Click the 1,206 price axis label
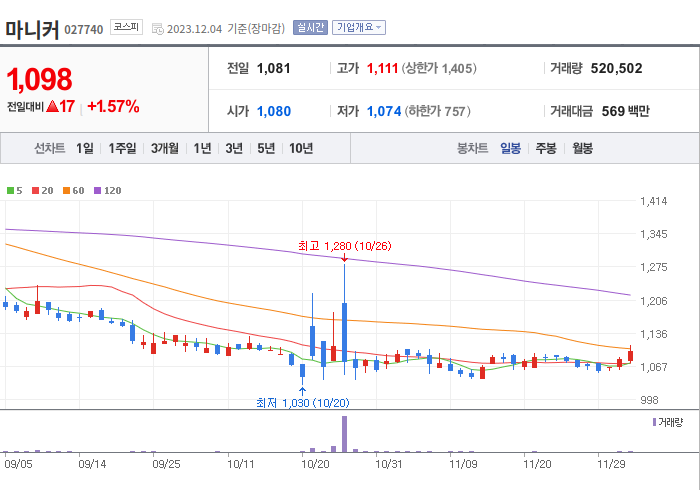Image resolution: width=700 pixels, height=490 pixels. coord(654,301)
